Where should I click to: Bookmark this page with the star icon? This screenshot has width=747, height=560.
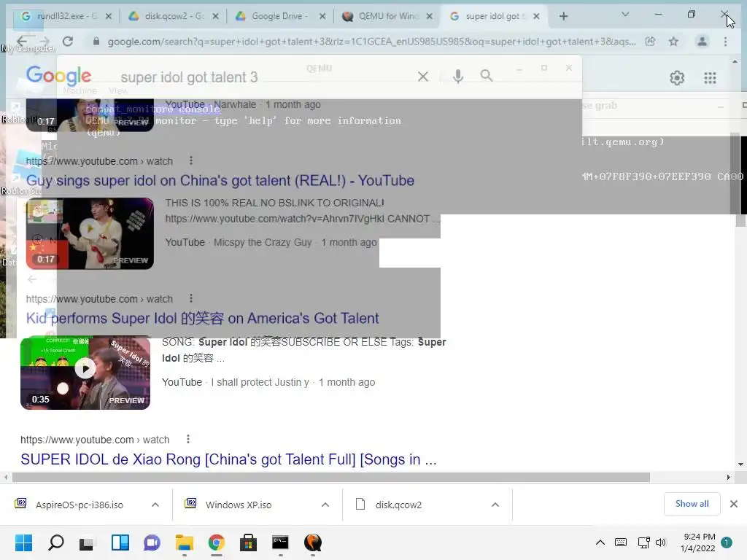point(673,42)
